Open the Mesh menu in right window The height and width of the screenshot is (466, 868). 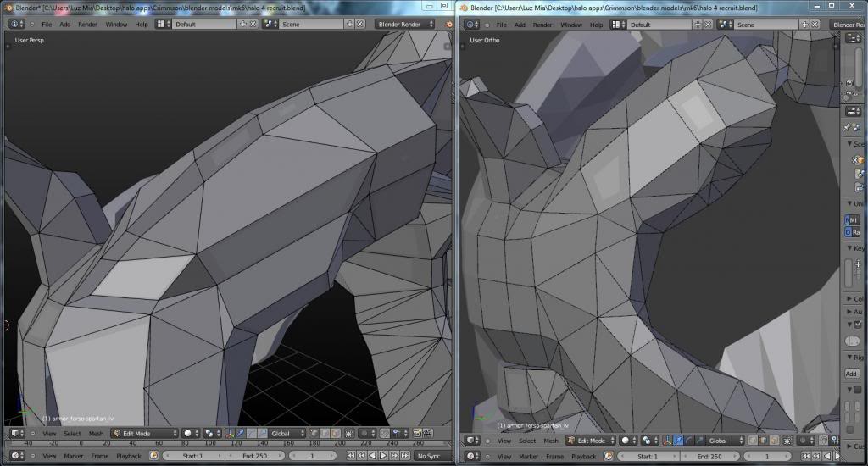pyautogui.click(x=550, y=441)
